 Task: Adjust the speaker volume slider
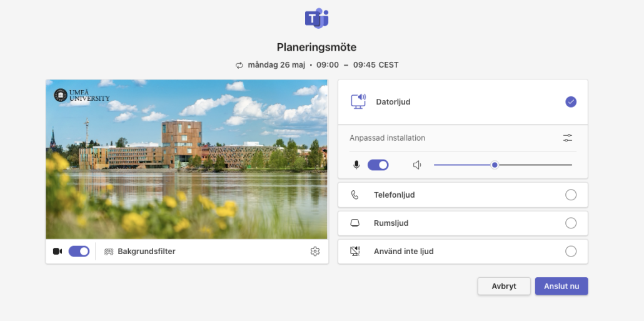pos(503,165)
